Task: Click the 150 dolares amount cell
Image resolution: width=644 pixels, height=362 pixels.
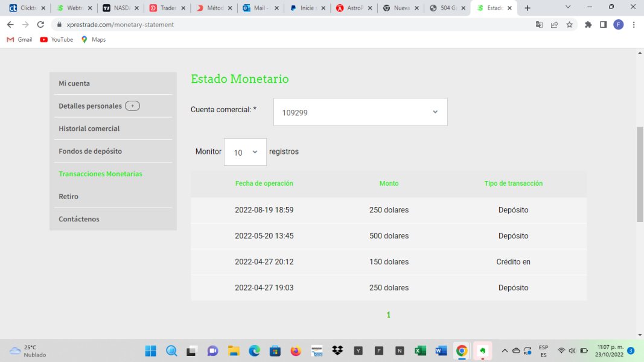Action: point(389,262)
